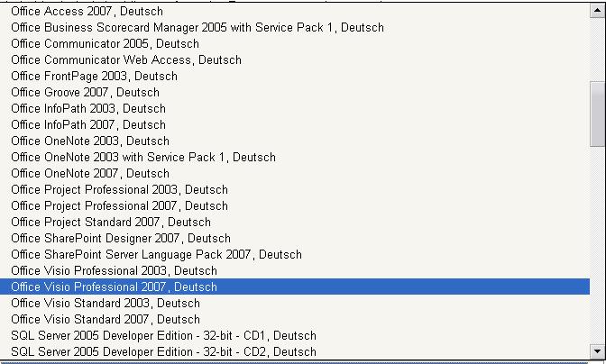Pick Office OneNote 2003, Deutsch
The image size is (606, 364).
pos(295,141)
